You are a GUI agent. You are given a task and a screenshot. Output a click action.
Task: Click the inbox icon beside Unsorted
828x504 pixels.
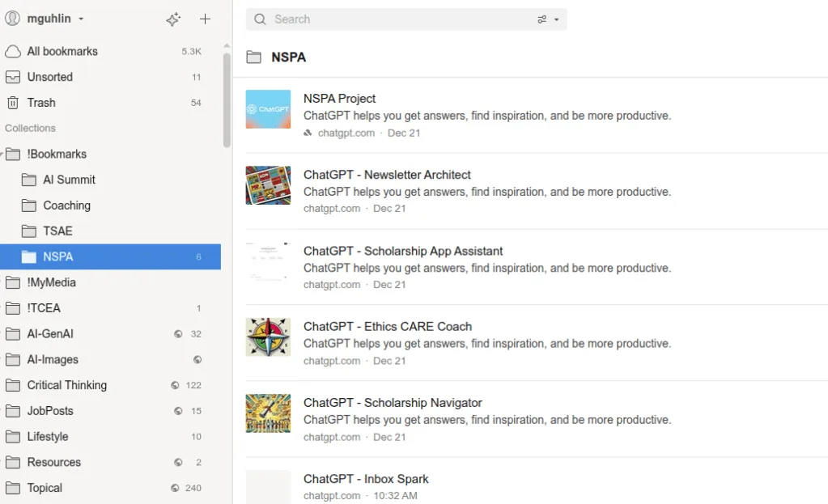13,77
